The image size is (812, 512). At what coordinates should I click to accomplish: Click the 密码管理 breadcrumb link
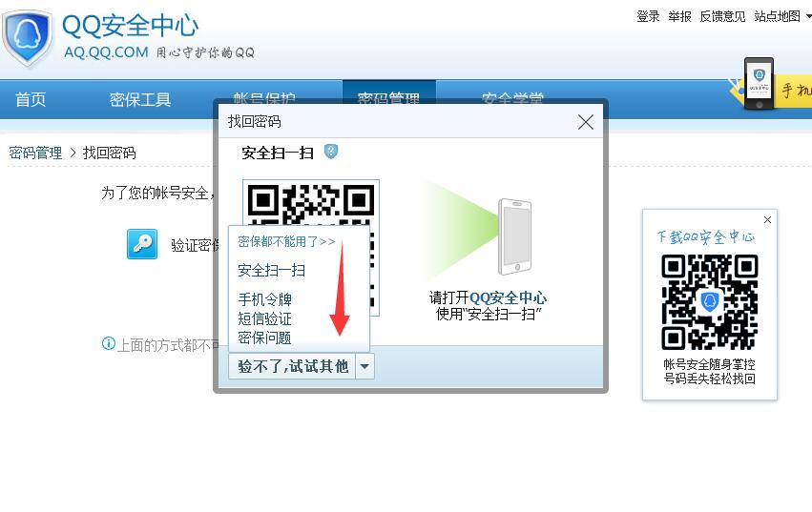pos(35,153)
